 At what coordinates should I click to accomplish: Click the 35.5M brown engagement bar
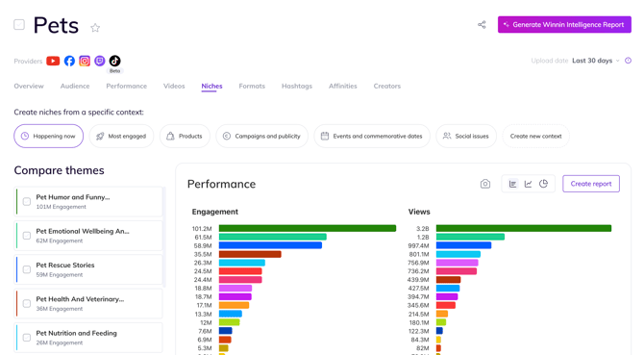click(250, 254)
